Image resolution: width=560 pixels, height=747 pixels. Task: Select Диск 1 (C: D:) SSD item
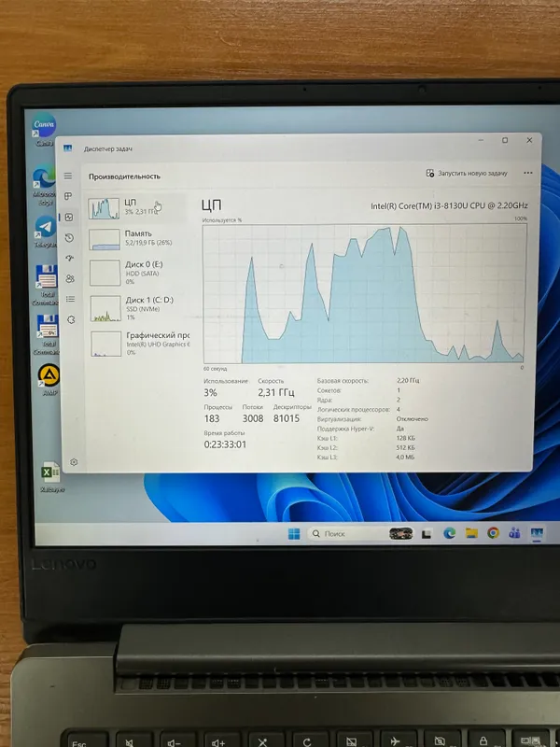[138, 308]
